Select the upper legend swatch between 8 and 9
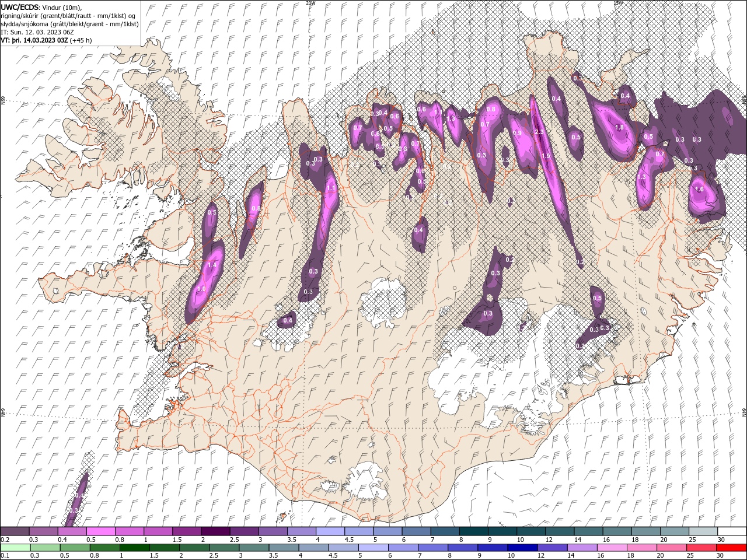Screen dimensions: 747x560 point(473,531)
